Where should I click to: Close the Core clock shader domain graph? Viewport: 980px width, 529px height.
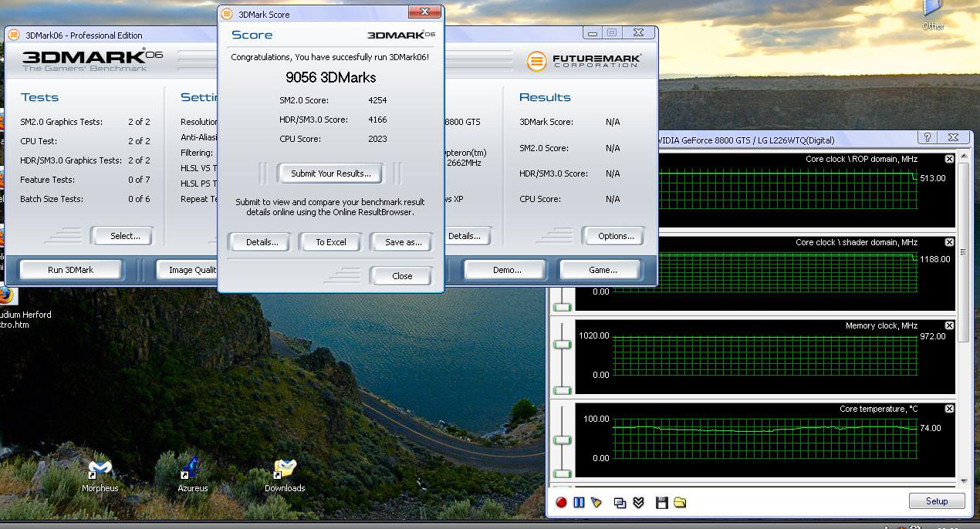coord(949,242)
